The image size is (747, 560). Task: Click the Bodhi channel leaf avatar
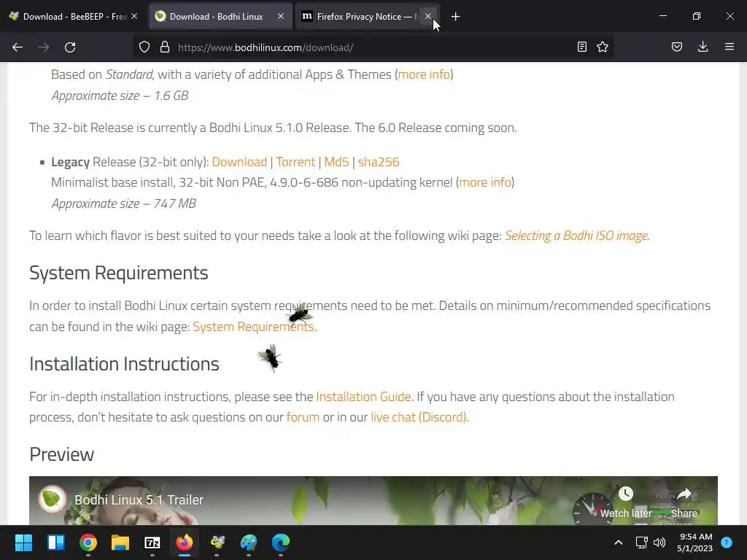52,499
